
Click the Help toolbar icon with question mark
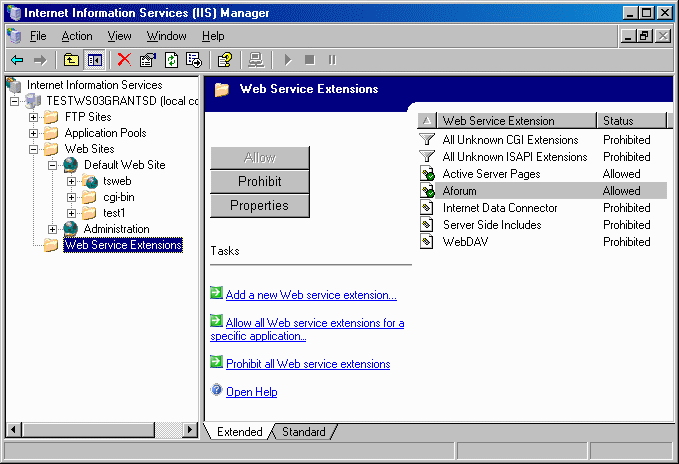pyautogui.click(x=225, y=60)
